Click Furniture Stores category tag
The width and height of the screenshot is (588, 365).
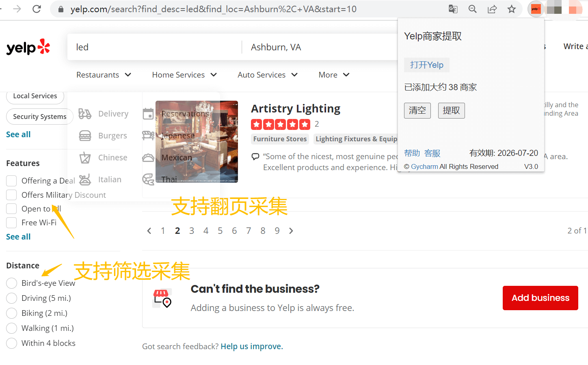pyautogui.click(x=280, y=139)
